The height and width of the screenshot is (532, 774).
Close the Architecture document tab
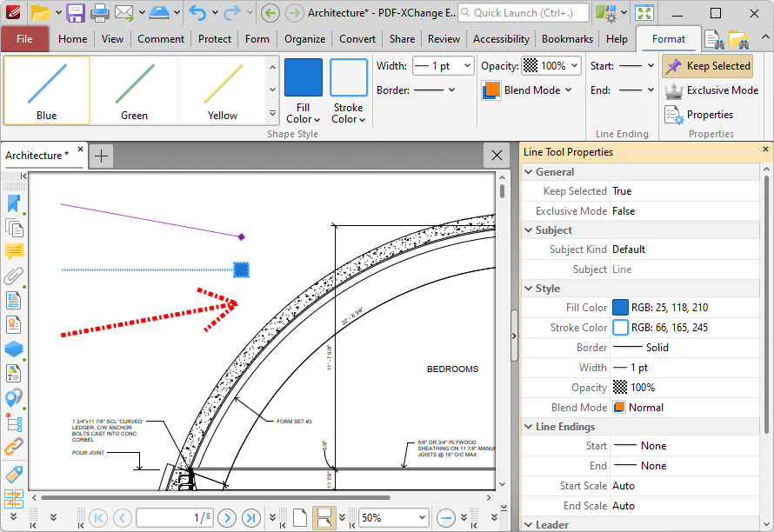[x=80, y=149]
